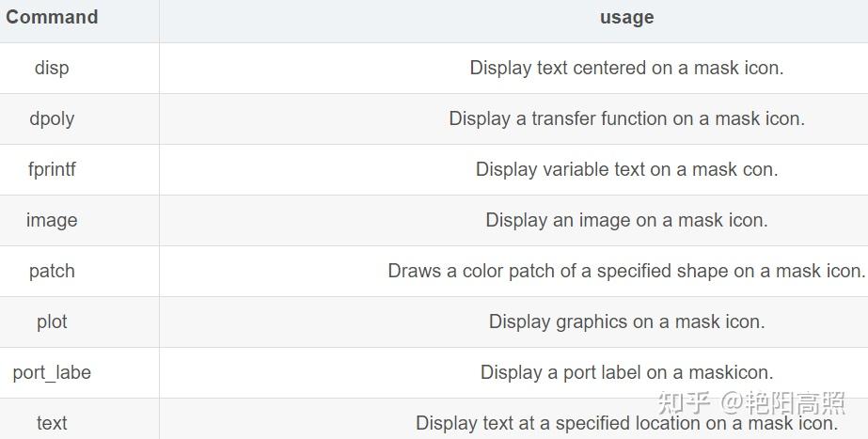The image size is (868, 439).
Task: Select the image command cell
Action: click(x=52, y=220)
